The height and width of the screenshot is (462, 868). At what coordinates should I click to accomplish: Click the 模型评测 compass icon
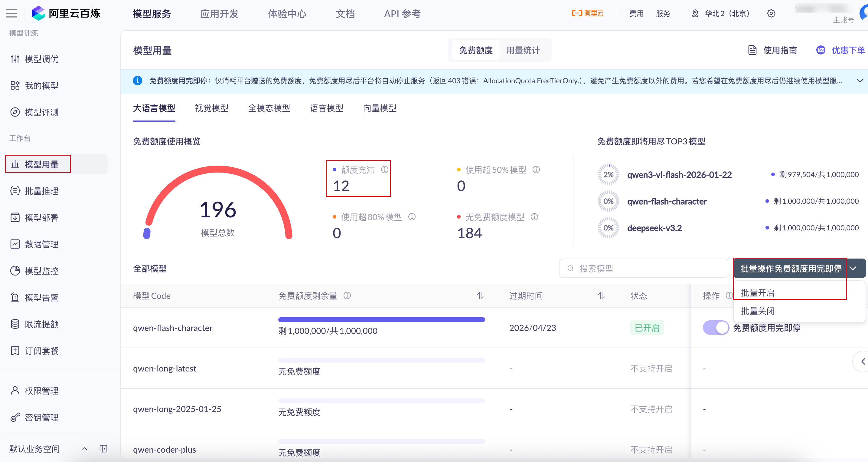click(15, 112)
